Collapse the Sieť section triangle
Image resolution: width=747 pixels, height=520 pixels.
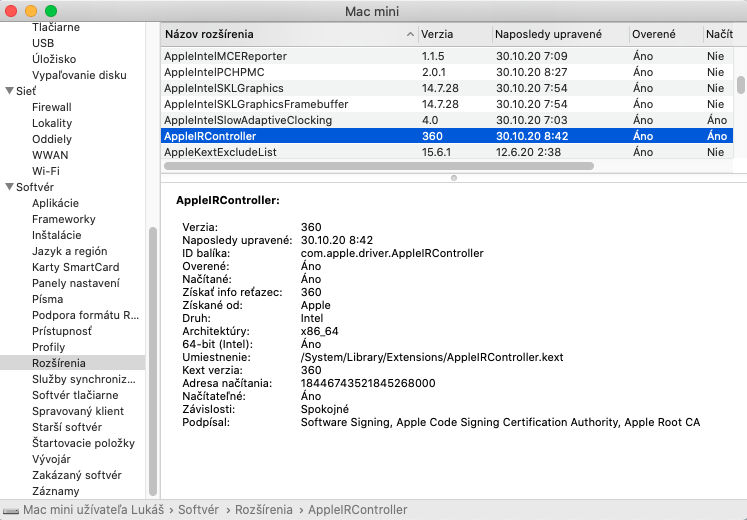coord(9,90)
